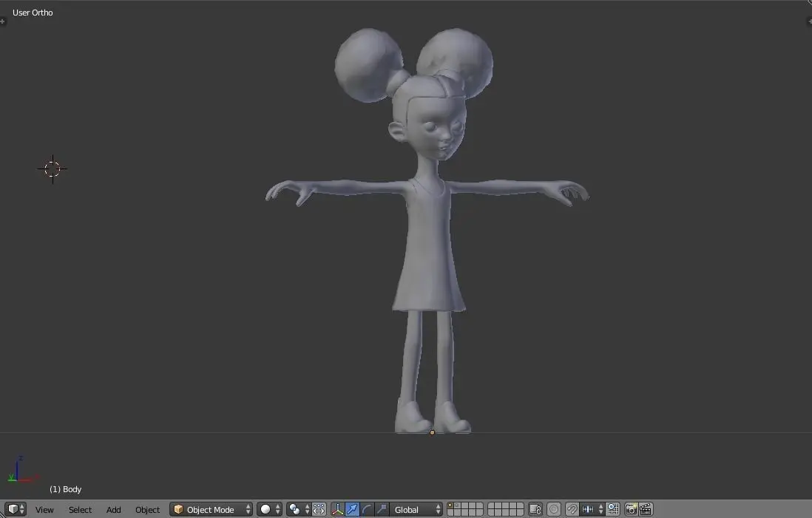Open the Object menu

coord(148,510)
